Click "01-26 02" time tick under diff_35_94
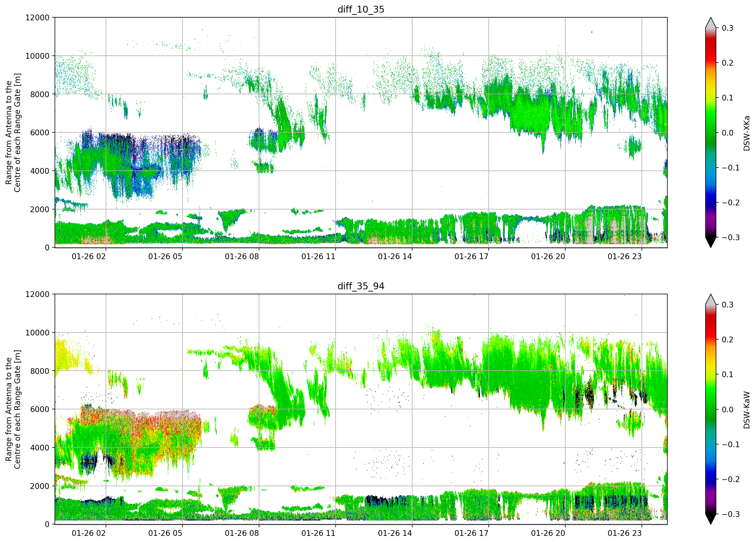The height and width of the screenshot is (543, 756). tap(89, 533)
